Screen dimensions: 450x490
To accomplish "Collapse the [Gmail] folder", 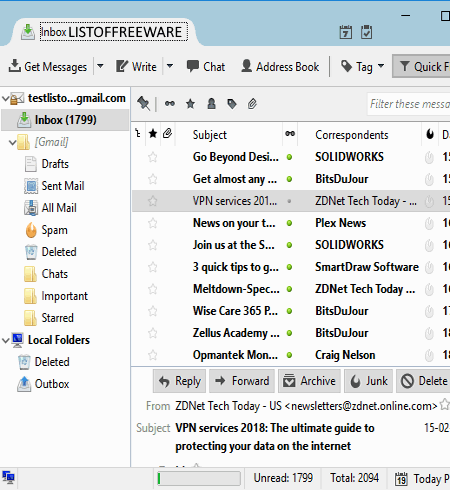I will [12, 143].
